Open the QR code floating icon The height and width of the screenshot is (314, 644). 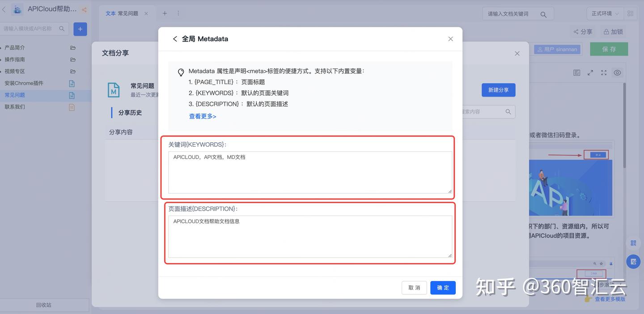(x=633, y=243)
